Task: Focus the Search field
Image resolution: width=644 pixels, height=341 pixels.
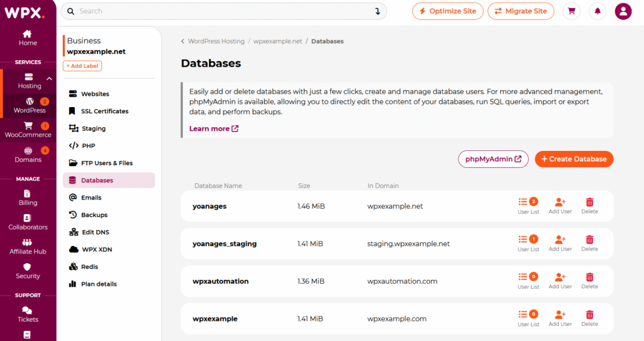Action: pos(224,11)
